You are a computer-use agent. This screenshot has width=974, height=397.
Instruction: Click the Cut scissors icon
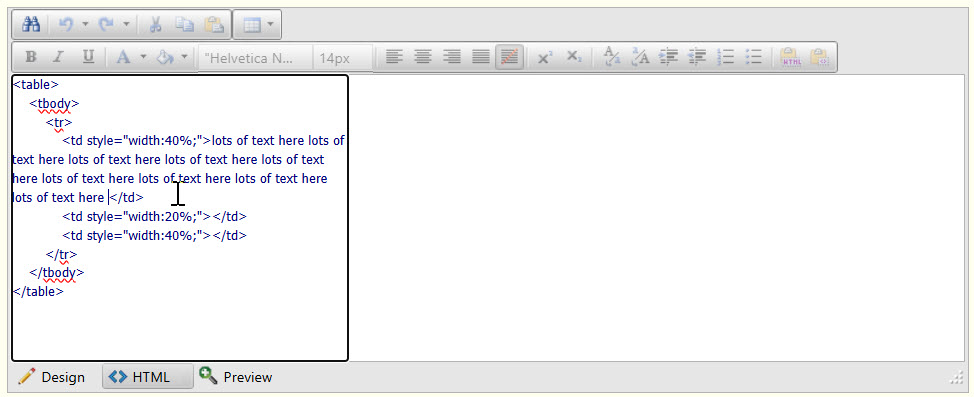coord(156,25)
